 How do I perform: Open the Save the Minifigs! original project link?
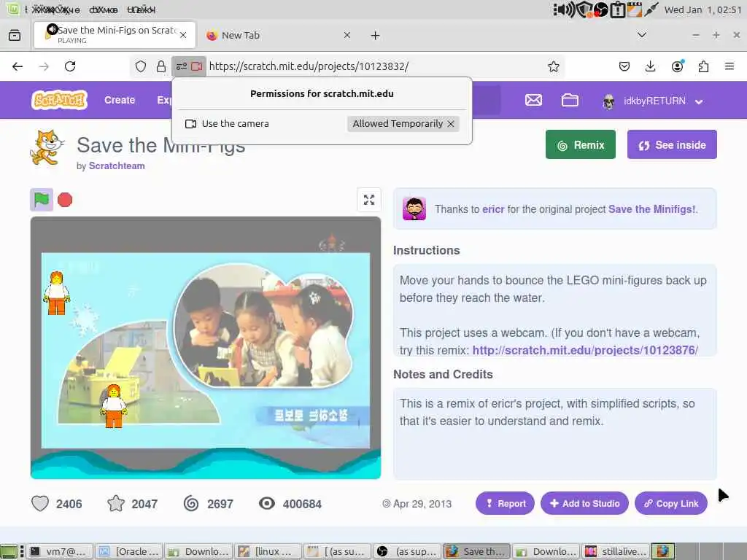651,209
